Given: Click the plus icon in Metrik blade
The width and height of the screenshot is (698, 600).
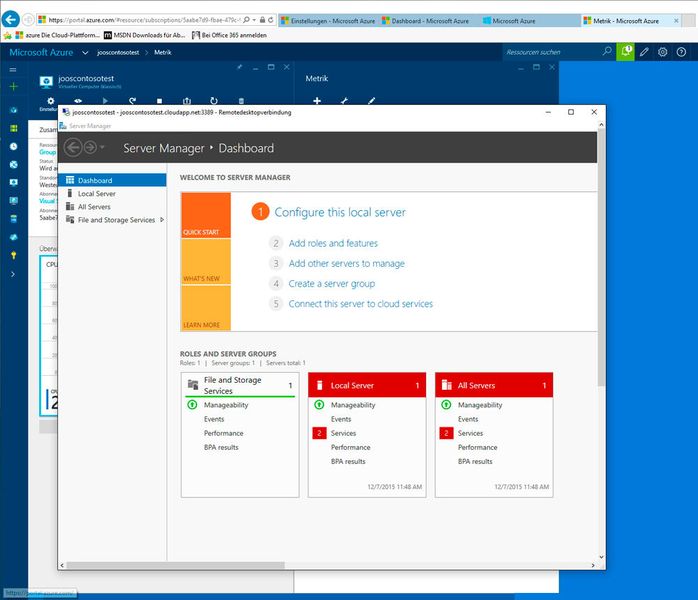Looking at the screenshot, I should tap(317, 101).
